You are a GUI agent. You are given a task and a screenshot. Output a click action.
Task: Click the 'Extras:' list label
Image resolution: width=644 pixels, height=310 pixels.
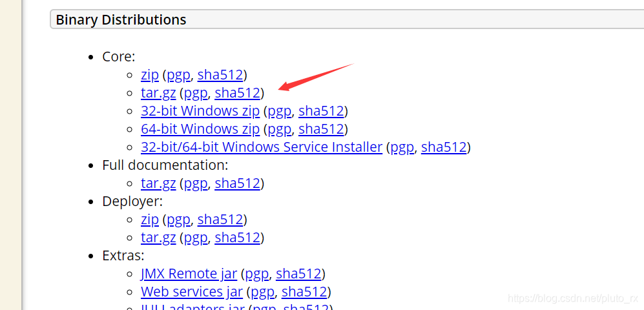coord(123,256)
